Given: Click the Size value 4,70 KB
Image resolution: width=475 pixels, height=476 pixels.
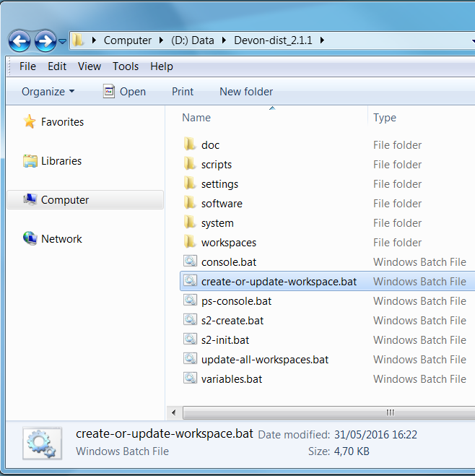Looking at the screenshot, I should [352, 451].
